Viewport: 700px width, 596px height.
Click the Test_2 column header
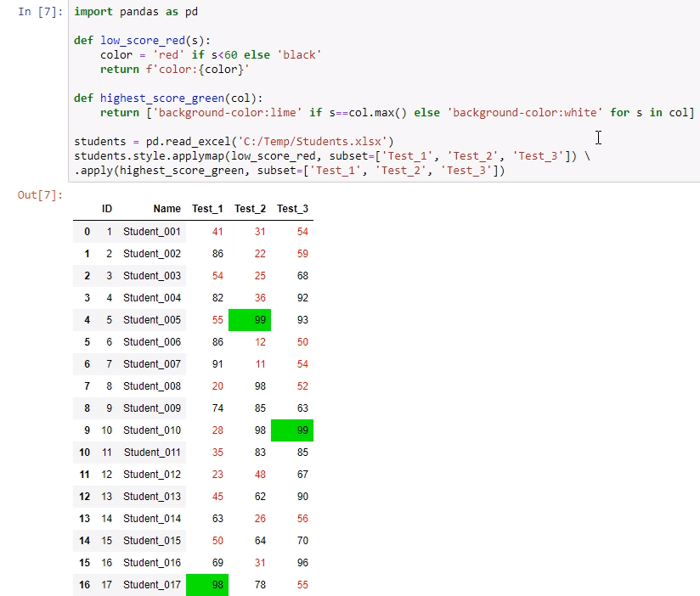(250, 209)
